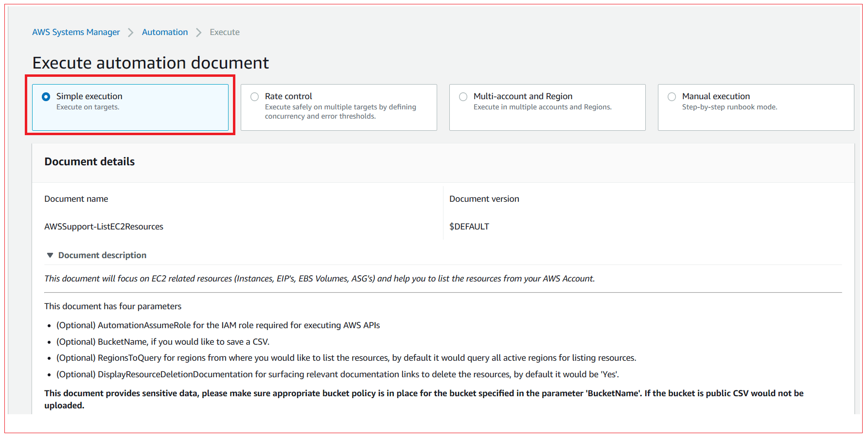Click the breadcrumb chevron after AWS Systems Manager
The height and width of the screenshot is (439, 868).
click(x=130, y=32)
